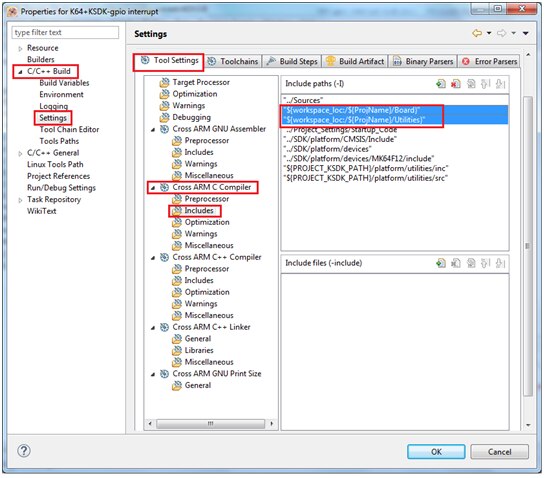Click the tool tree horizontal scrollbar
This screenshot has height=478, width=547.
pos(210,424)
